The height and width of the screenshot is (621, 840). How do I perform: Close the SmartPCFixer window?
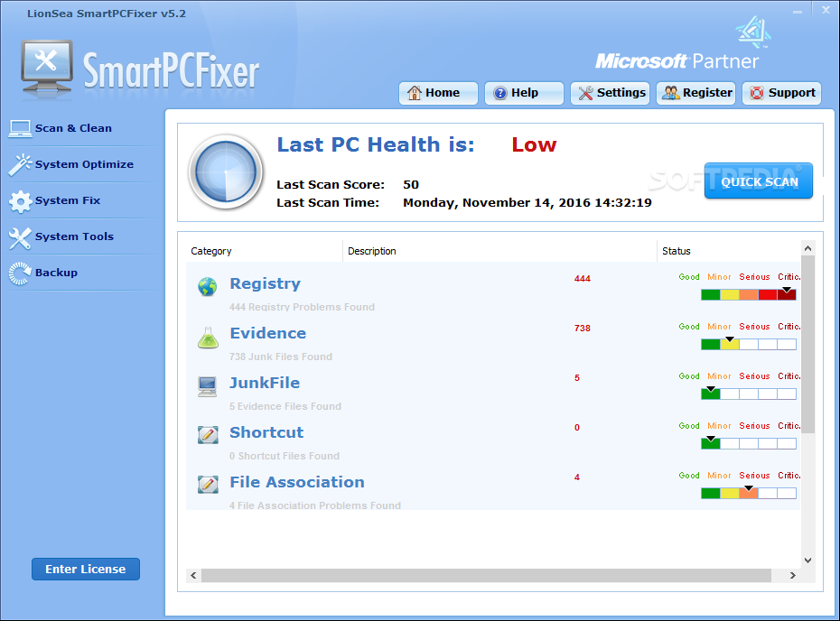pyautogui.click(x=826, y=10)
